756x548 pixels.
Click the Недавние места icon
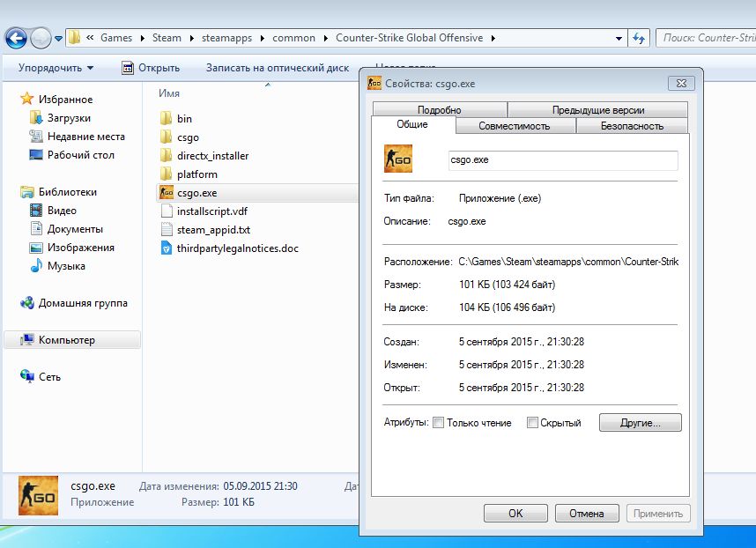(35, 137)
